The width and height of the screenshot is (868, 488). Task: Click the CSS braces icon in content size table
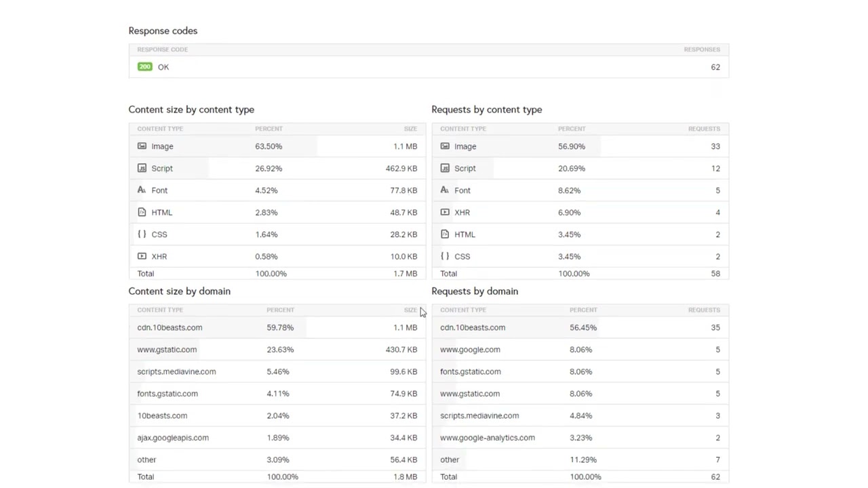click(x=142, y=235)
